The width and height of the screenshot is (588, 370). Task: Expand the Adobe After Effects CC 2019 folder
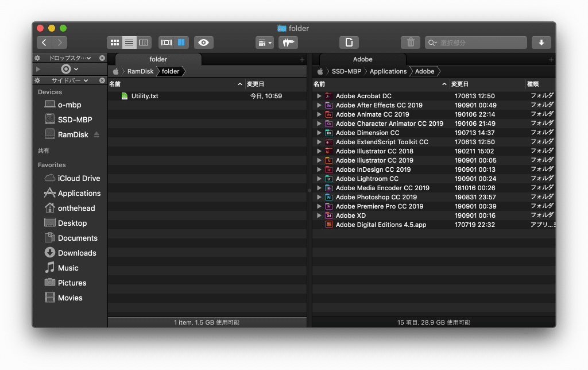(319, 105)
